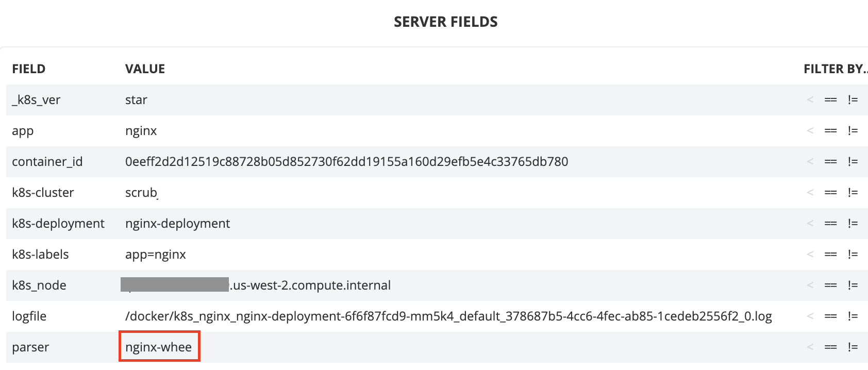The image size is (868, 370).
Task: Filter not-equals on k8s-labels row
Action: coord(853,255)
